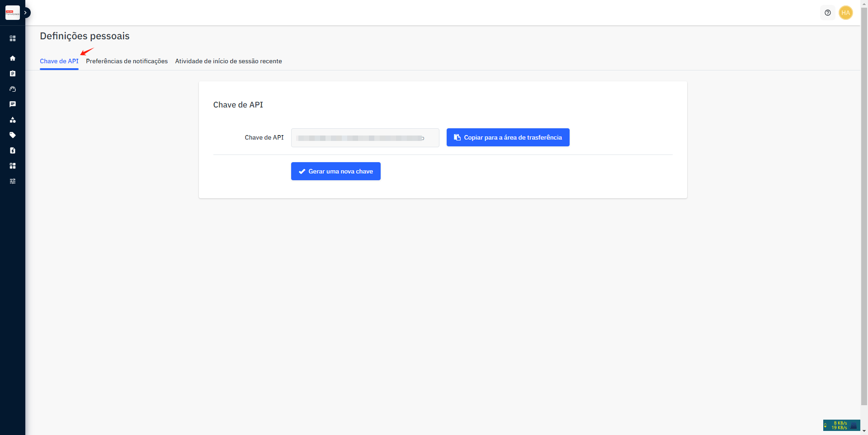Click Gerar uma nova chave button
868x435 pixels.
coord(335,171)
